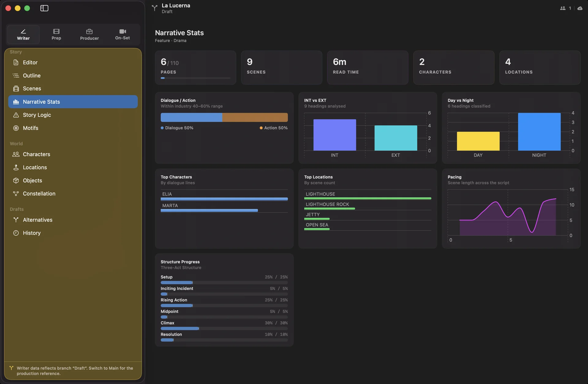Open the Constellation graph icon

point(16,194)
